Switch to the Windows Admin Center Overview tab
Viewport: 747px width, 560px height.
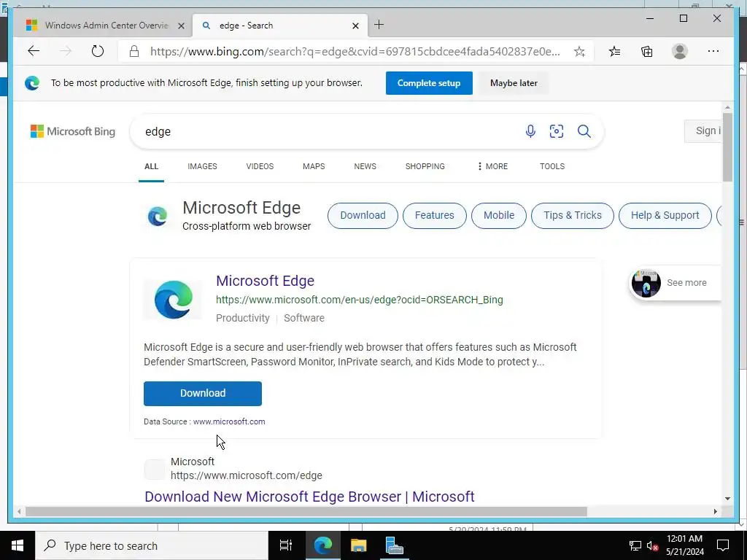[x=102, y=26]
